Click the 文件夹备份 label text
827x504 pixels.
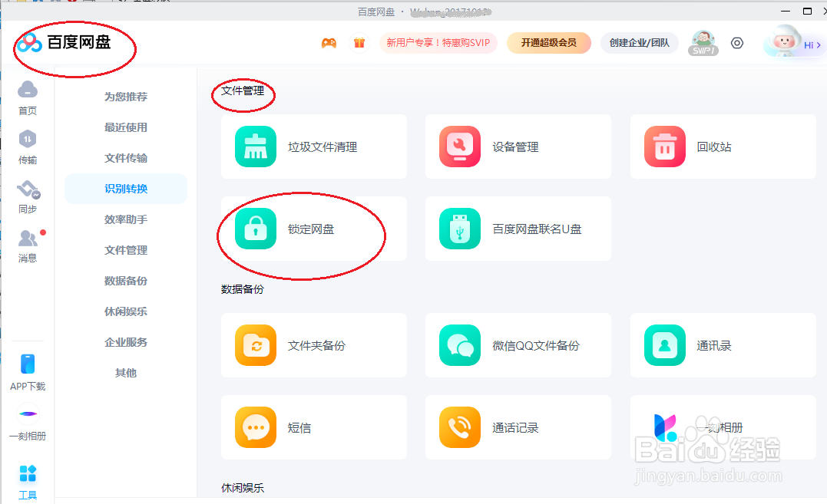click(316, 345)
